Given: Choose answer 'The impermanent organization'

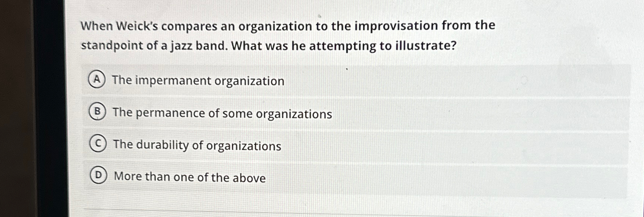Looking at the screenshot, I should (x=198, y=81).
